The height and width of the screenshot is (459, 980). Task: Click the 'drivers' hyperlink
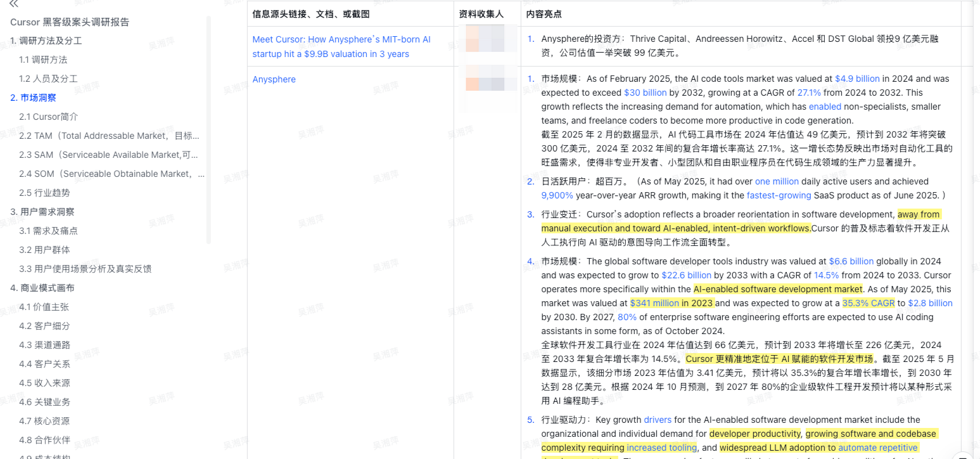(658, 420)
